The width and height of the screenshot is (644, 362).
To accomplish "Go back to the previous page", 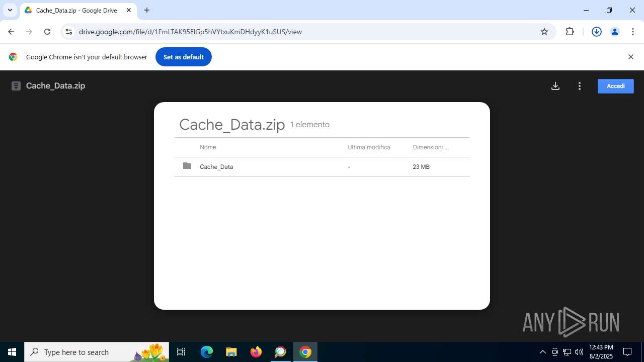I will coord(11,32).
